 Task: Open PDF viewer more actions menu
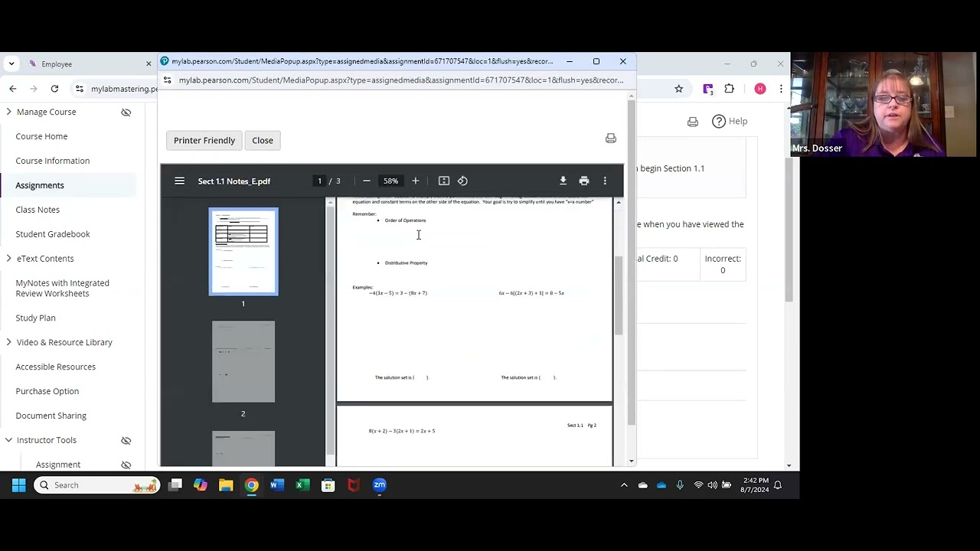(x=605, y=181)
